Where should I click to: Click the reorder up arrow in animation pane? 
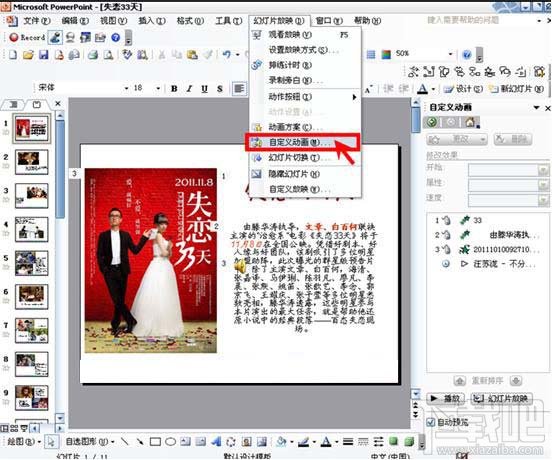(459, 381)
